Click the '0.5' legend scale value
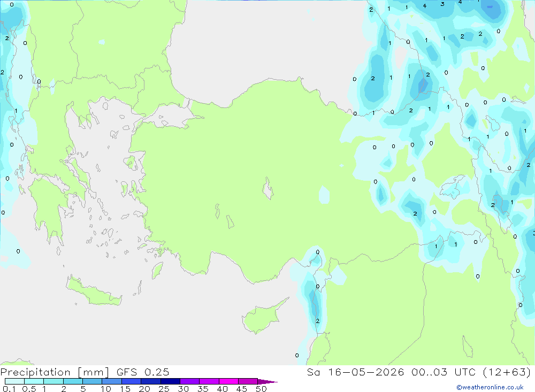The width and height of the screenshot is (535, 392). [x=29, y=389]
